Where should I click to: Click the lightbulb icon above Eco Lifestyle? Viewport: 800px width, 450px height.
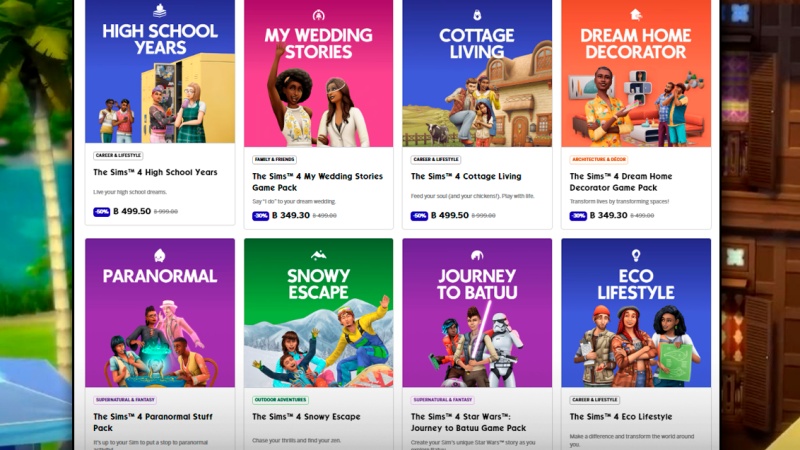(636, 255)
